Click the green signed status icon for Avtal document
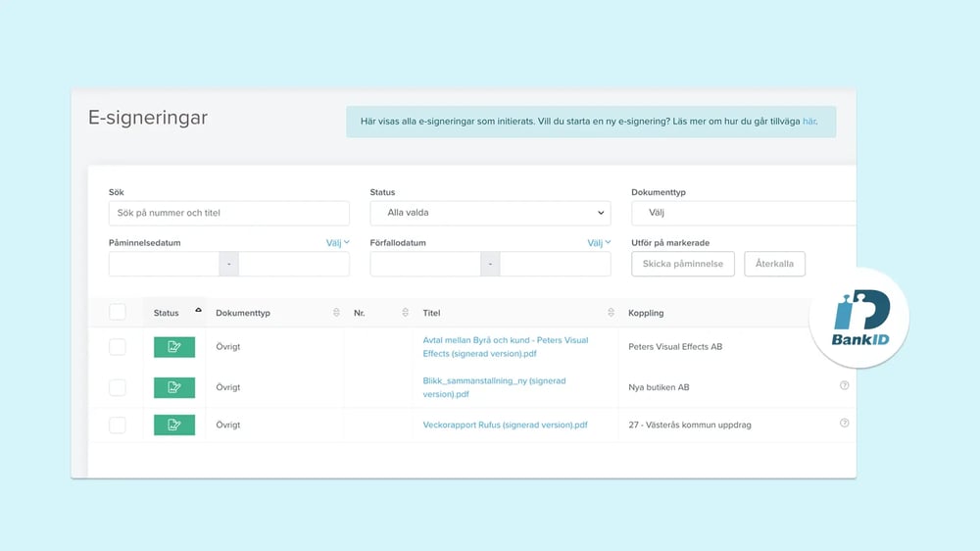The width and height of the screenshot is (980, 551). (x=173, y=346)
